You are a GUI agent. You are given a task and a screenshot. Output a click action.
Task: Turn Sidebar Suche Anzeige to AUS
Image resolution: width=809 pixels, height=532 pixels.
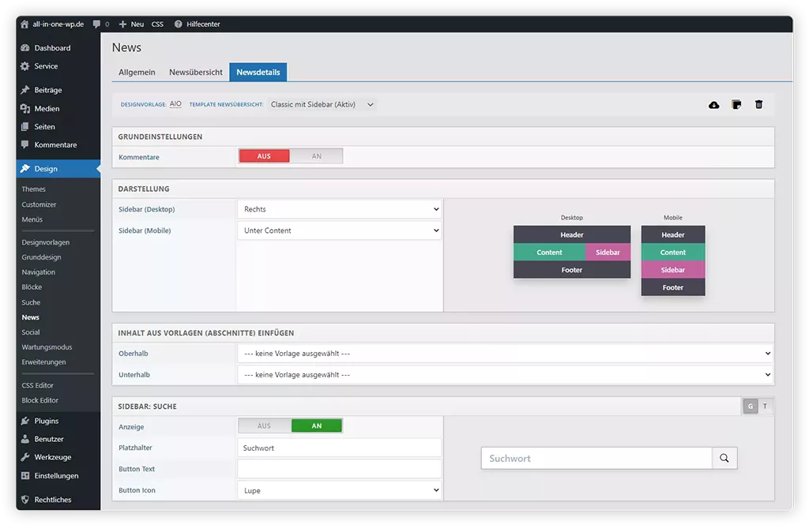pyautogui.click(x=264, y=426)
